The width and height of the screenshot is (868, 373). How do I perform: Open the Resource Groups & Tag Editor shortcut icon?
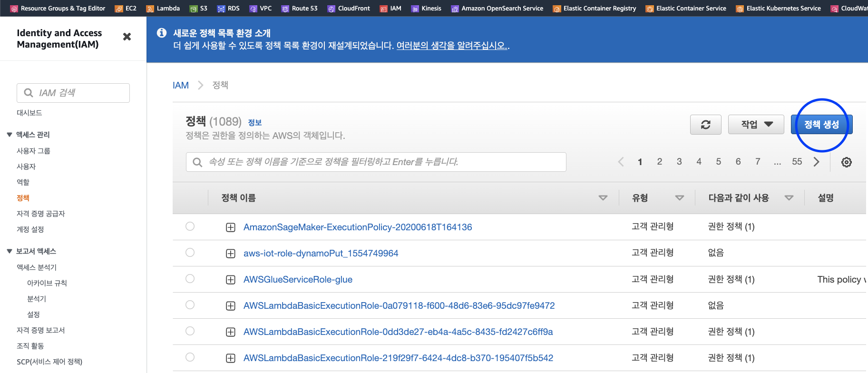[x=14, y=9]
